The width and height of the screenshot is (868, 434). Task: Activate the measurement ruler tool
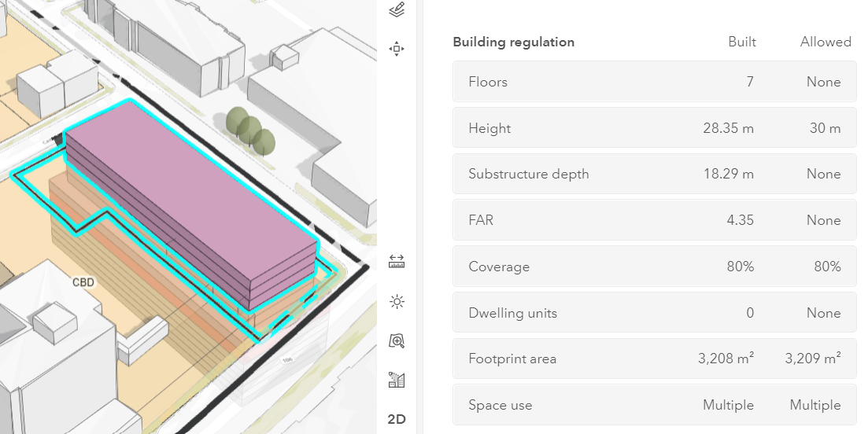click(397, 261)
